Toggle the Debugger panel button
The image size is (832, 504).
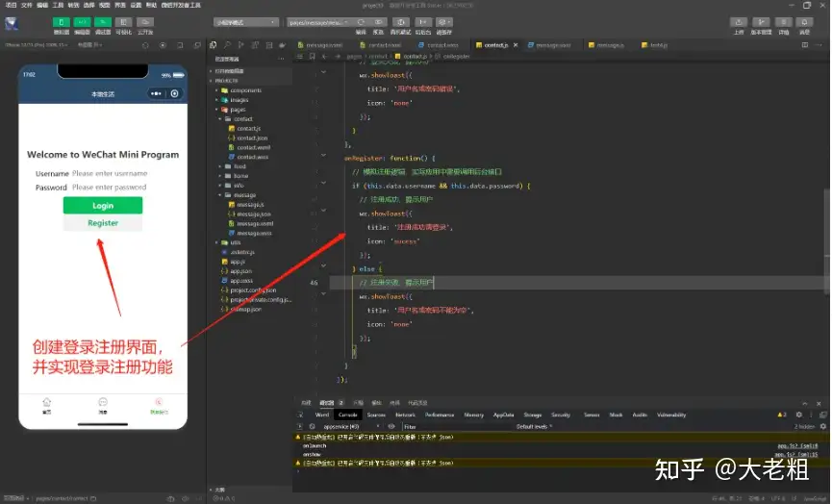point(102,22)
